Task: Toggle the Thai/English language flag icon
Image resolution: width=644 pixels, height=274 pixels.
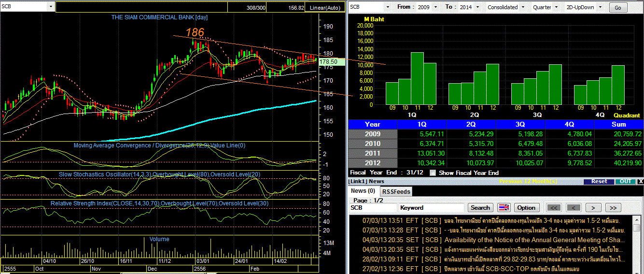Action: 504,207
